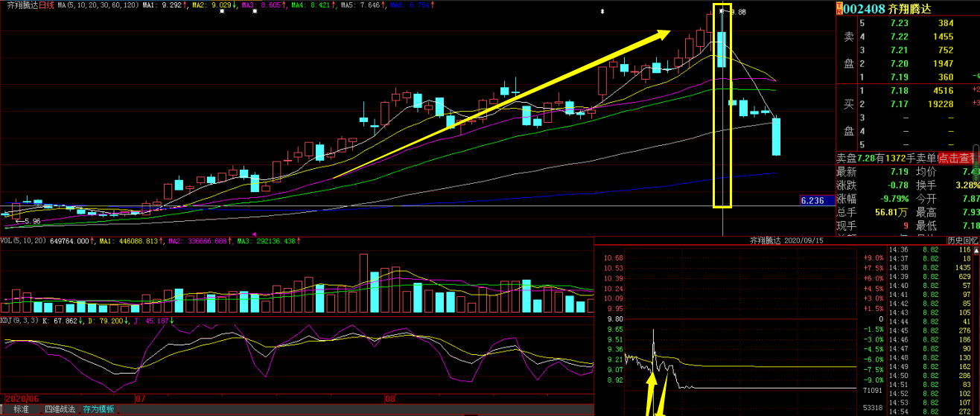
Task: Click MA2: 9.029 yellow label
Action: tap(214, 4)
